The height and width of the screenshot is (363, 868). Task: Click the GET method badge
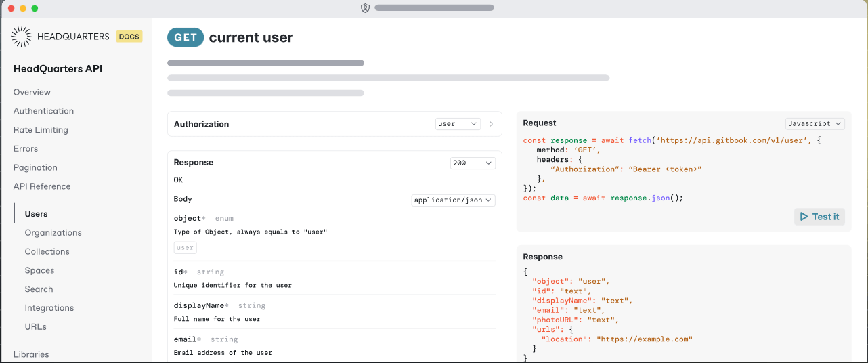coord(186,38)
